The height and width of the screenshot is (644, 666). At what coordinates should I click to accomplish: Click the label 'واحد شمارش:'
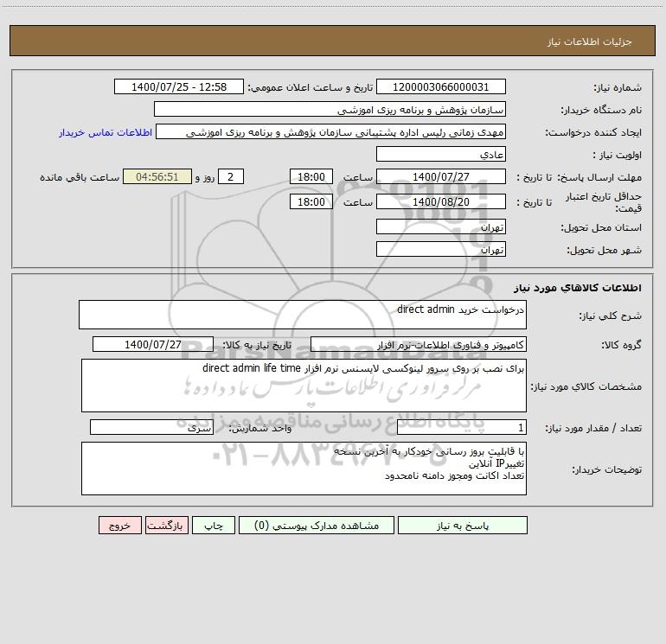click(260, 429)
